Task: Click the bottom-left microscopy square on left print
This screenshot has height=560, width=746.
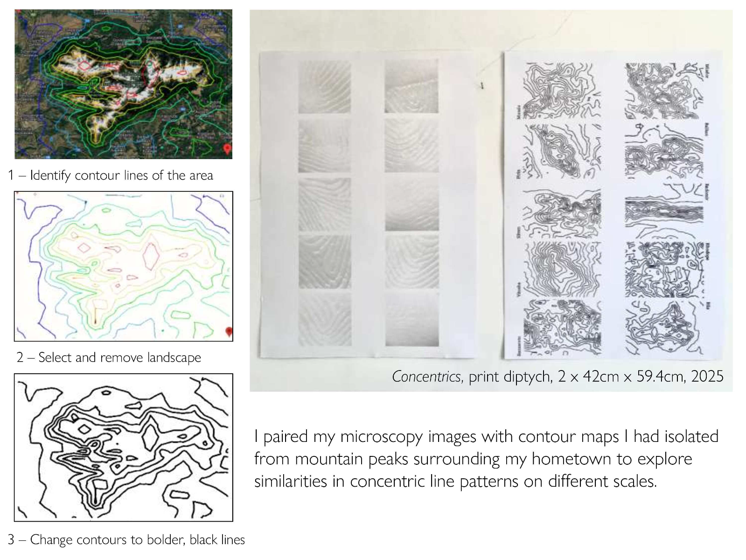Action: pyautogui.click(x=325, y=319)
